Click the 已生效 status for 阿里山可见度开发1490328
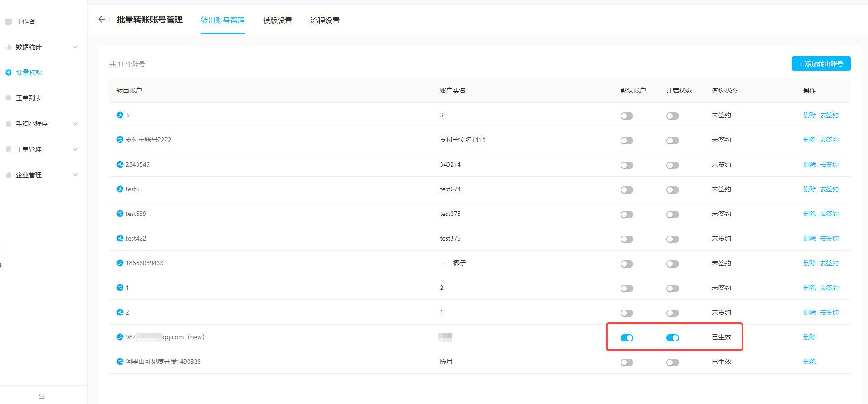 (x=721, y=362)
